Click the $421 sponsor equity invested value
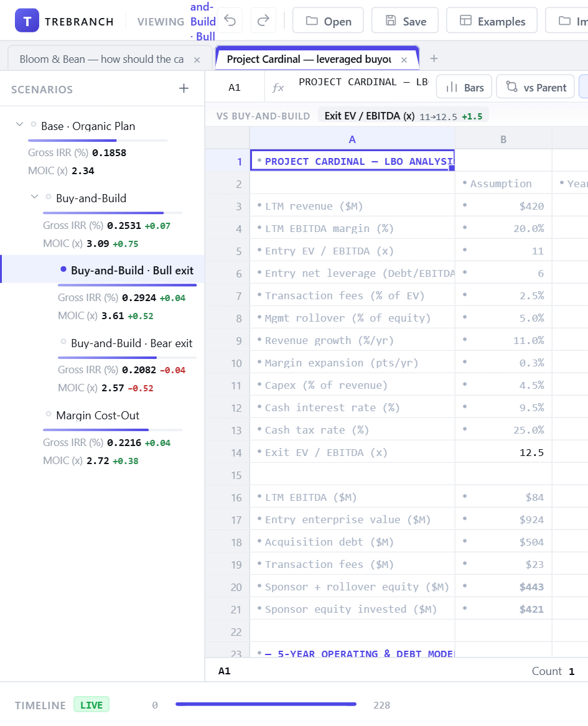Image resolution: width=588 pixels, height=726 pixels. pyautogui.click(x=503, y=609)
